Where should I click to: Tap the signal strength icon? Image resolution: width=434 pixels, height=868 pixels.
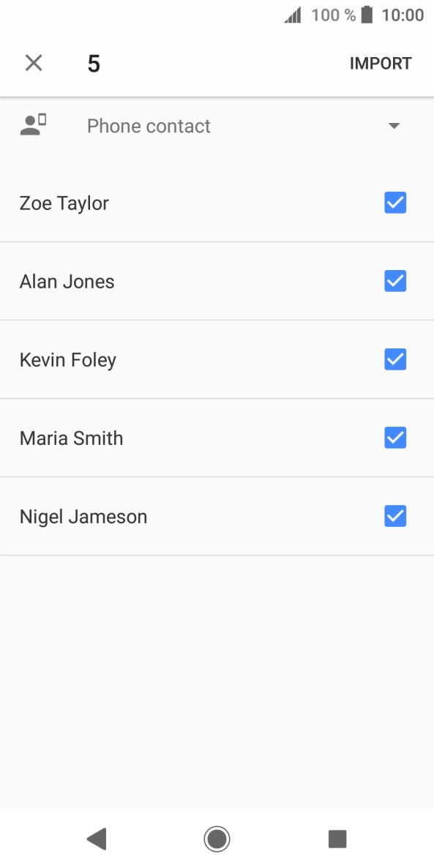click(293, 15)
